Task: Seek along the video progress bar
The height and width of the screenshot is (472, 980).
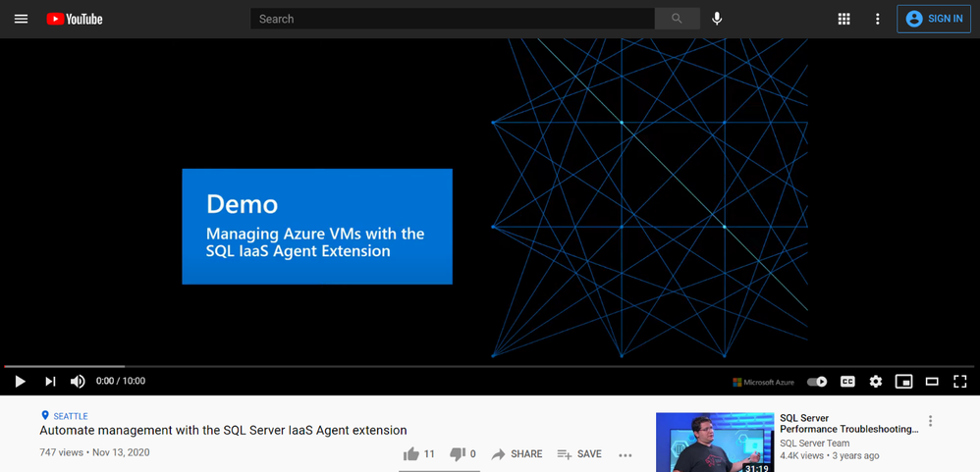Action: tap(490, 366)
